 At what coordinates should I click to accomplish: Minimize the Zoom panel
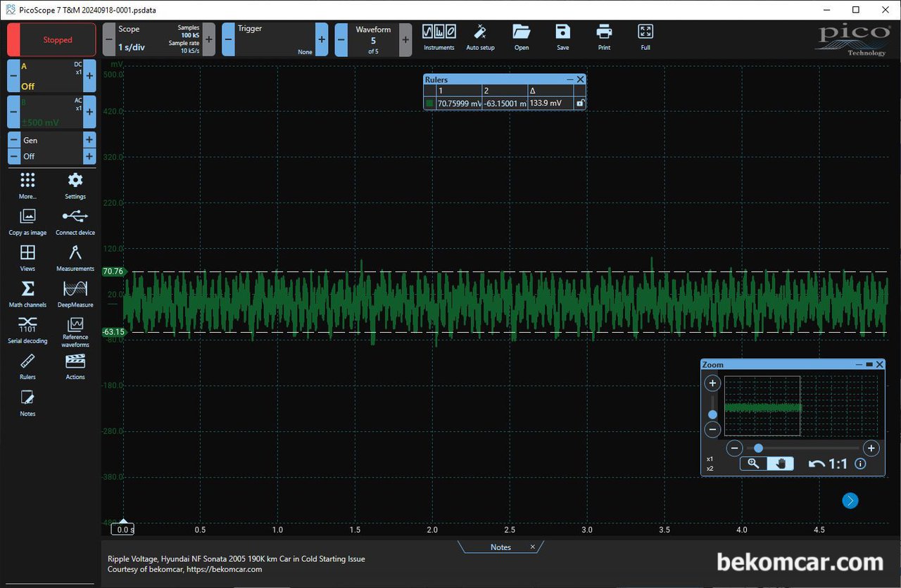pyautogui.click(x=859, y=364)
